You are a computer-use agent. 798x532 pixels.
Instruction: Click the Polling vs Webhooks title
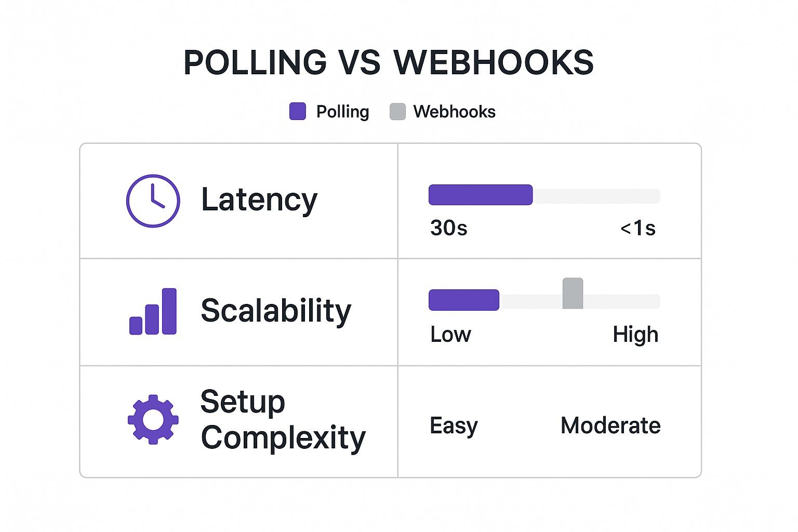pos(389,63)
